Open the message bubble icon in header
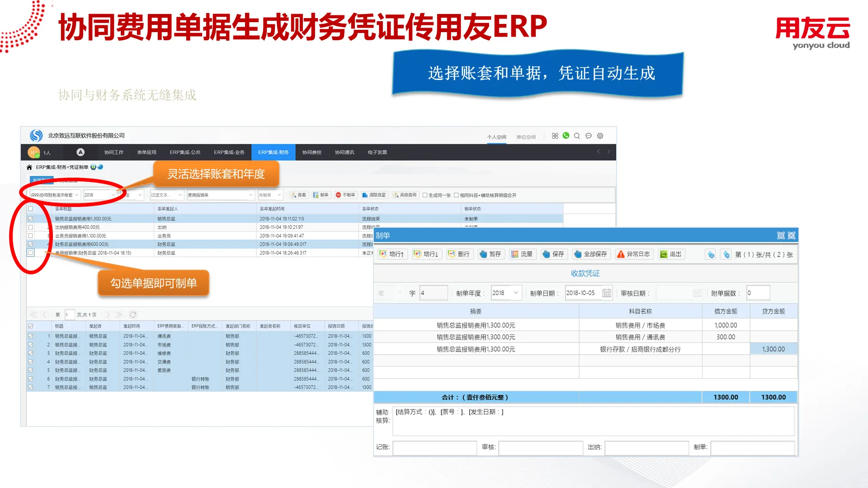 tap(589, 136)
